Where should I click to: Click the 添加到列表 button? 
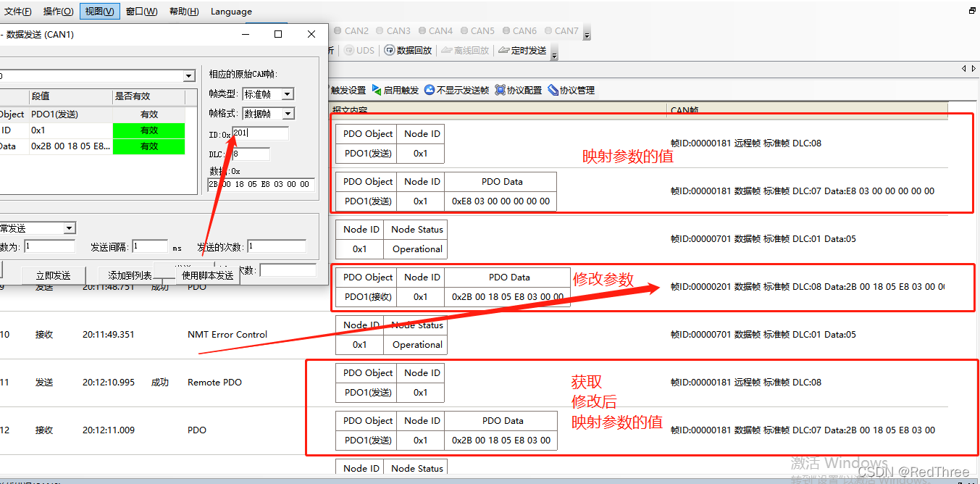coord(130,275)
